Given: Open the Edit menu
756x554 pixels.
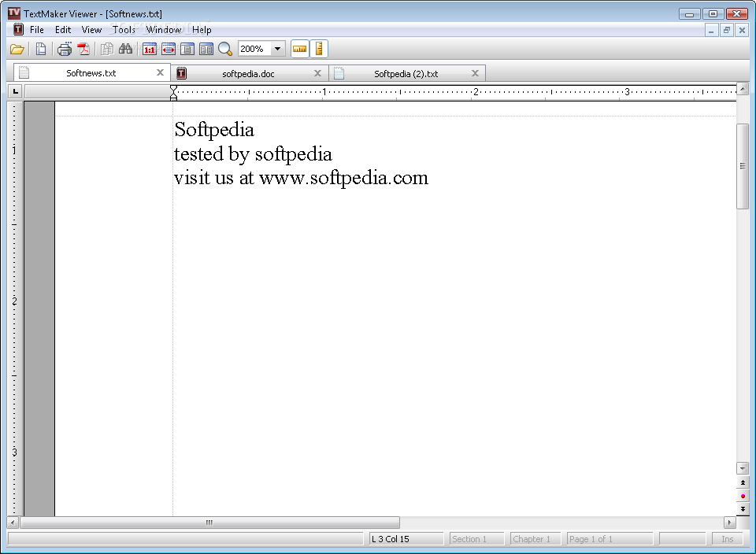Looking at the screenshot, I should (63, 30).
